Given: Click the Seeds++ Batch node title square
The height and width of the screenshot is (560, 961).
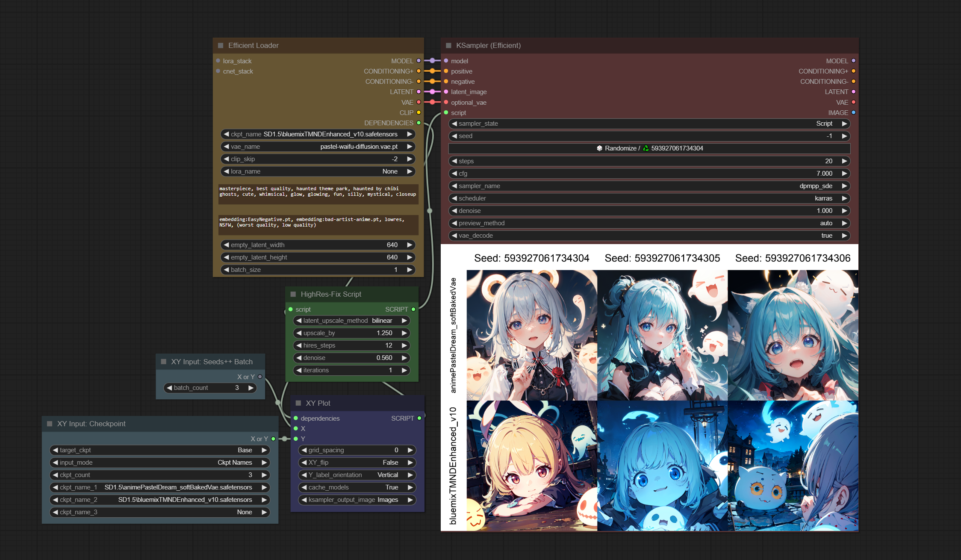Looking at the screenshot, I should click(163, 362).
